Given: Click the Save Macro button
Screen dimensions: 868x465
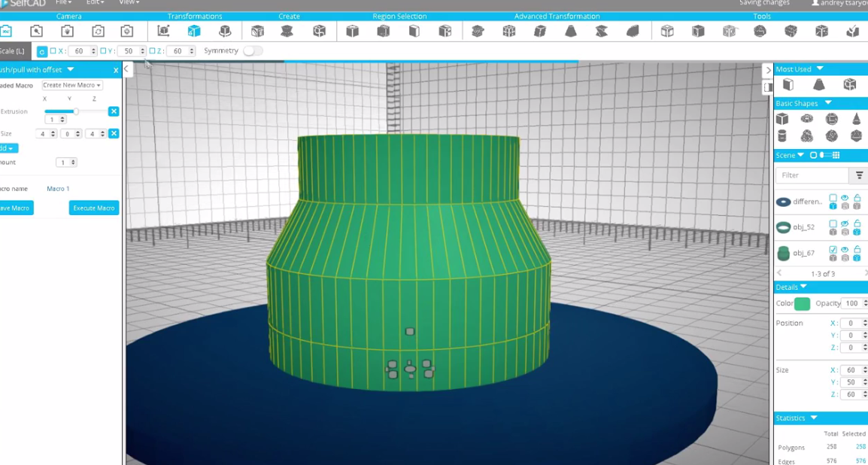Looking at the screenshot, I should point(16,208).
